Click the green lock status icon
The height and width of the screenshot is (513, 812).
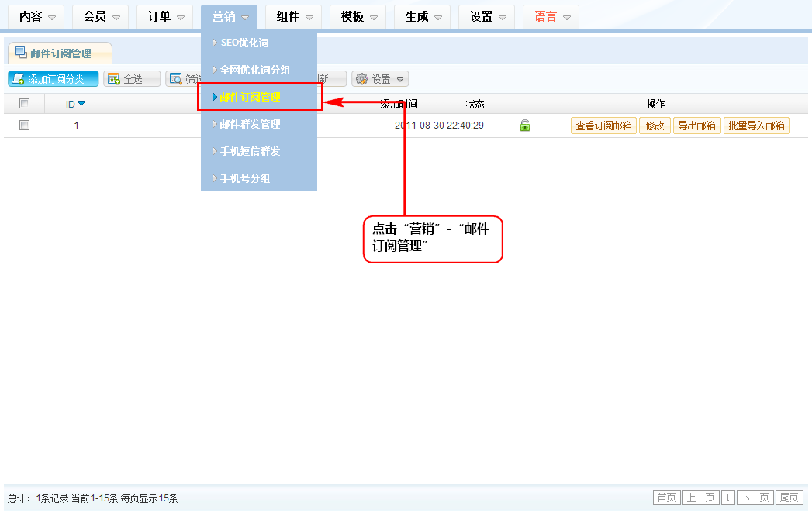click(x=525, y=126)
